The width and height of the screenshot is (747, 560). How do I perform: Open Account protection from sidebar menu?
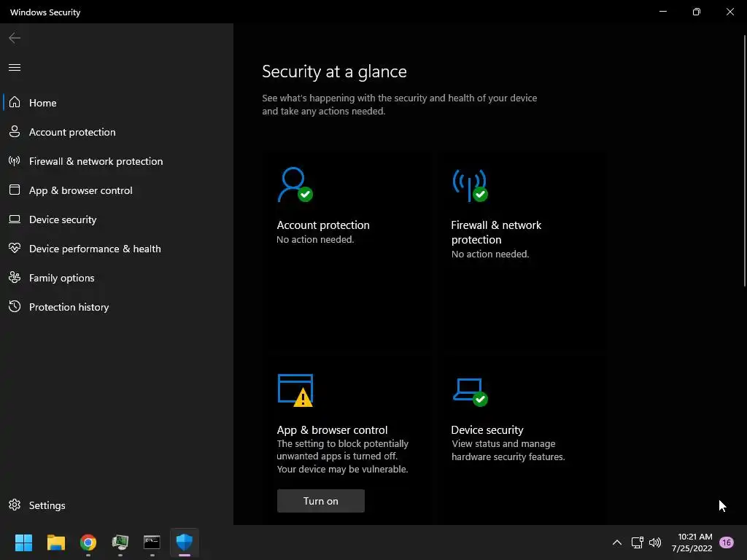point(117,132)
